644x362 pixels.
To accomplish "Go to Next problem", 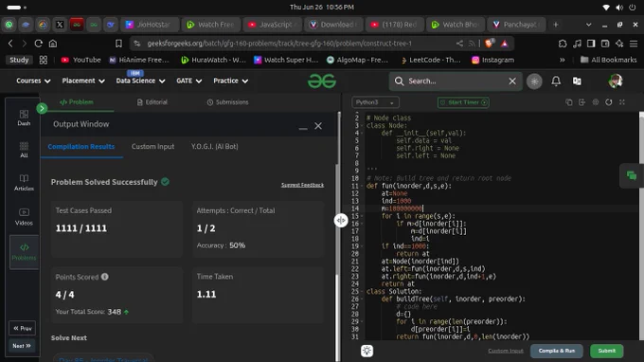I will click(x=22, y=346).
